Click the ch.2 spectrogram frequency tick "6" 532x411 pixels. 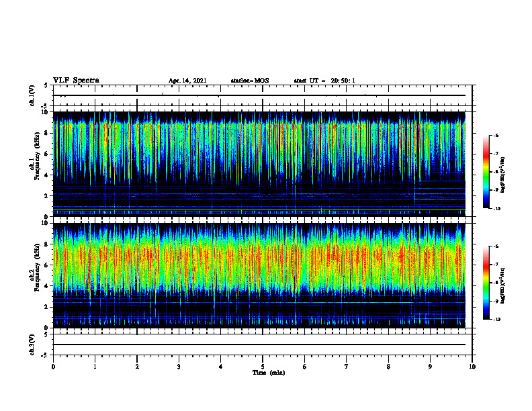click(46, 265)
